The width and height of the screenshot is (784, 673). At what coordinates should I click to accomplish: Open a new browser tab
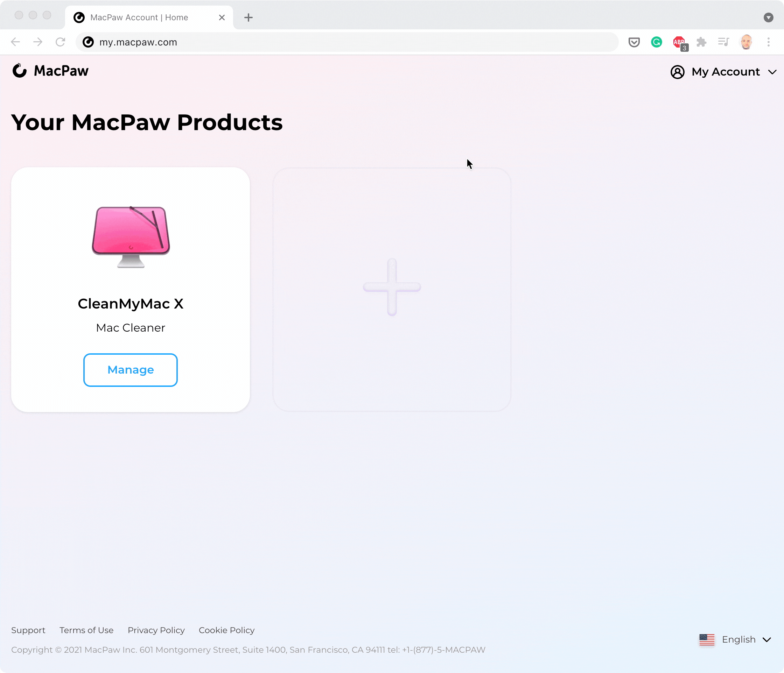pyautogui.click(x=248, y=17)
